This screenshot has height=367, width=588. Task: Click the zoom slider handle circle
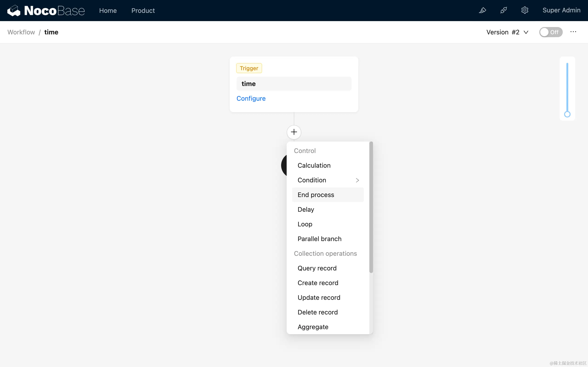coord(567,114)
